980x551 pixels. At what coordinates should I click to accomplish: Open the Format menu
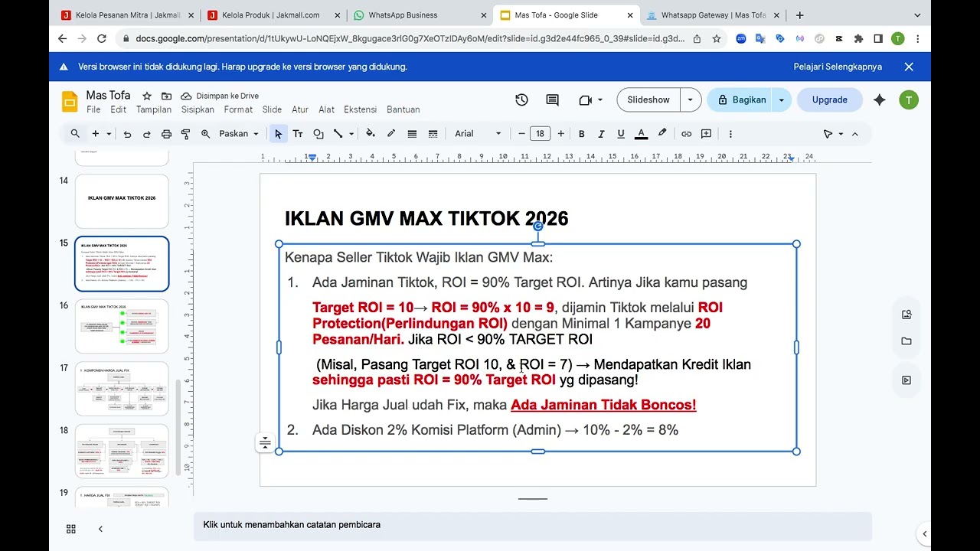[238, 109]
